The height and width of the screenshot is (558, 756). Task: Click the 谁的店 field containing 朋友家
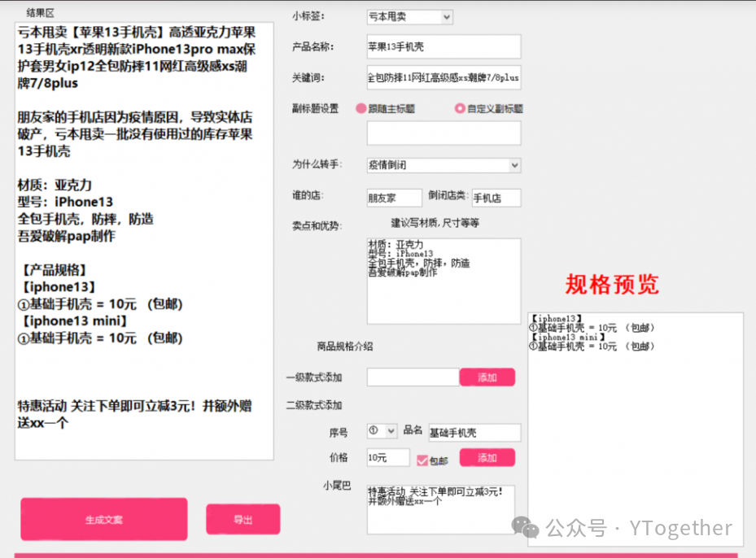coord(395,198)
